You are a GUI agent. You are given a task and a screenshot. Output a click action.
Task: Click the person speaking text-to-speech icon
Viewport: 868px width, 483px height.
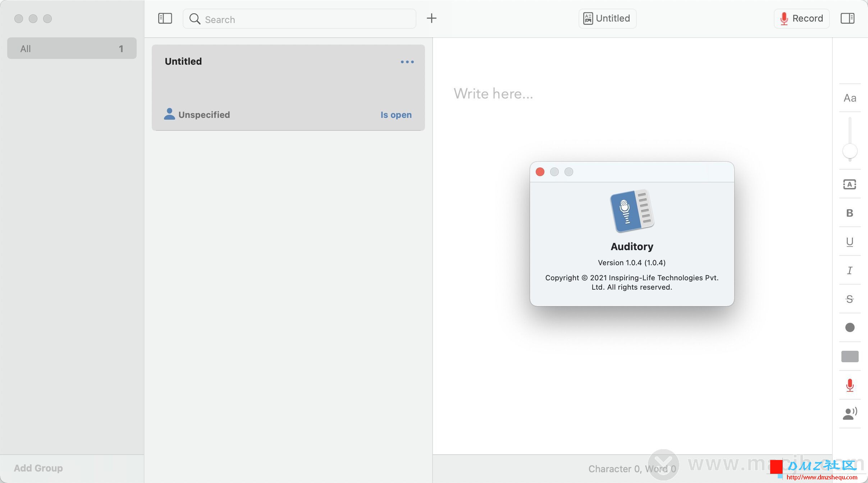click(850, 414)
